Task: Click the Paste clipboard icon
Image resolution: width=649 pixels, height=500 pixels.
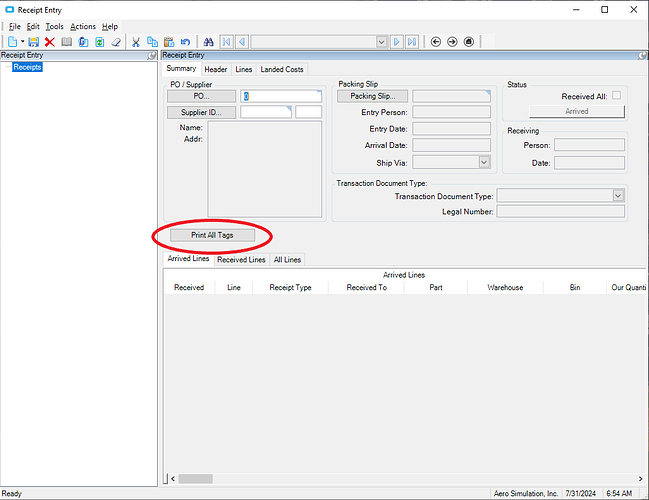Action: [x=169, y=42]
